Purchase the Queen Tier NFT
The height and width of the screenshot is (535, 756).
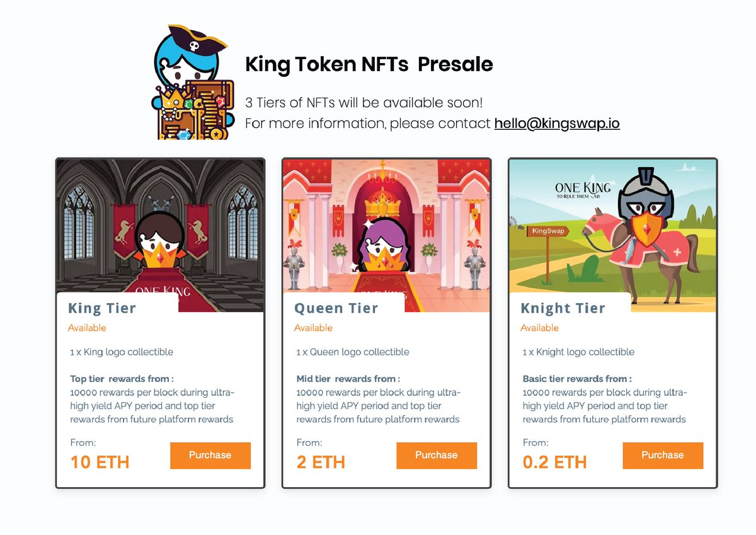coord(437,455)
